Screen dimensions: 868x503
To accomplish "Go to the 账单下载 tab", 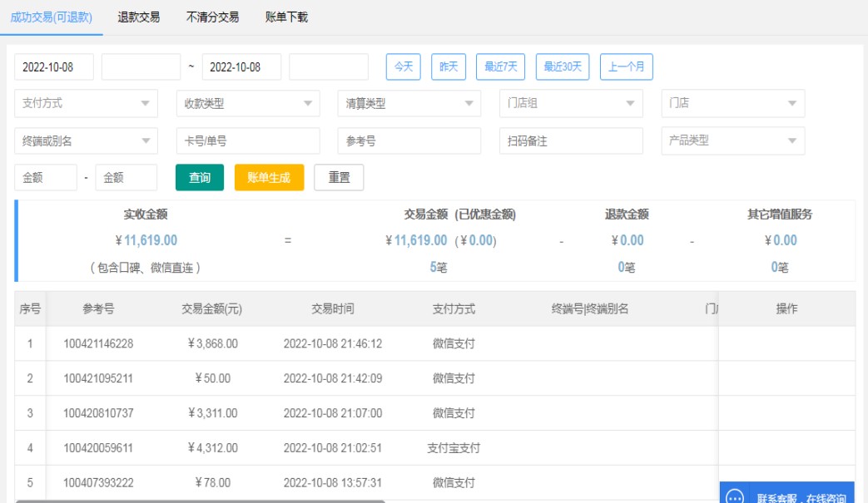I will pos(286,17).
